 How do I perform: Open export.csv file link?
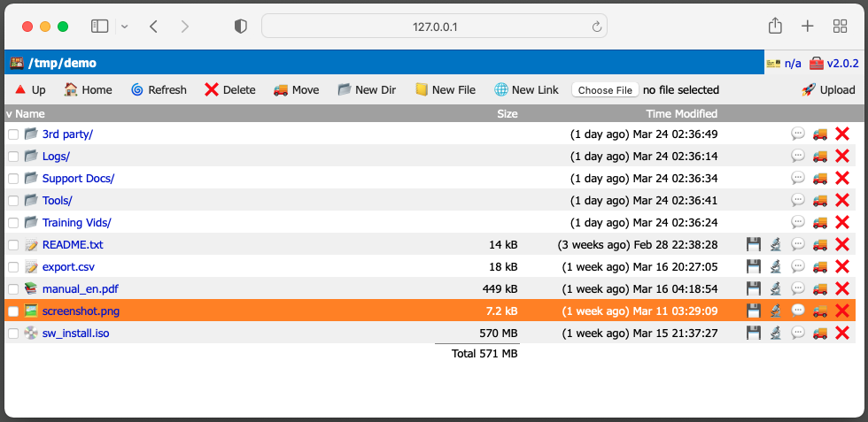click(68, 266)
